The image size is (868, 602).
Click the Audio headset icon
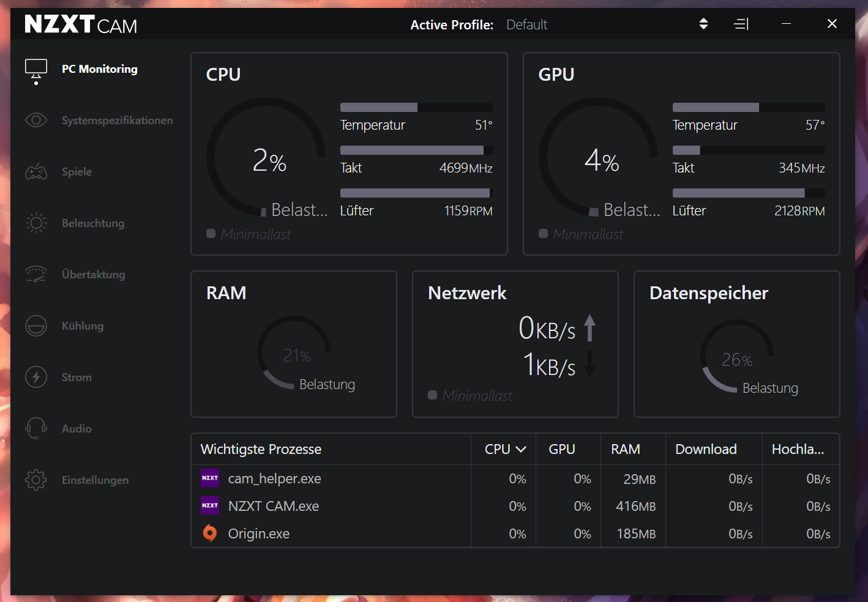[x=36, y=428]
